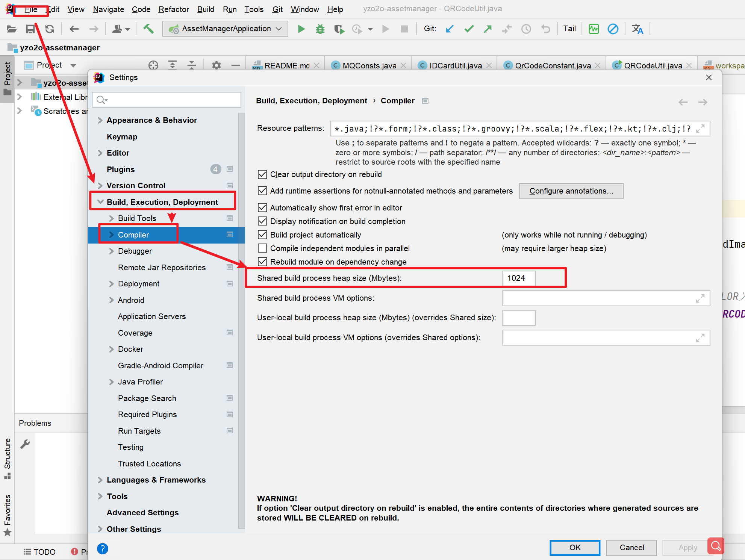Click the Configure annotations button

point(571,191)
